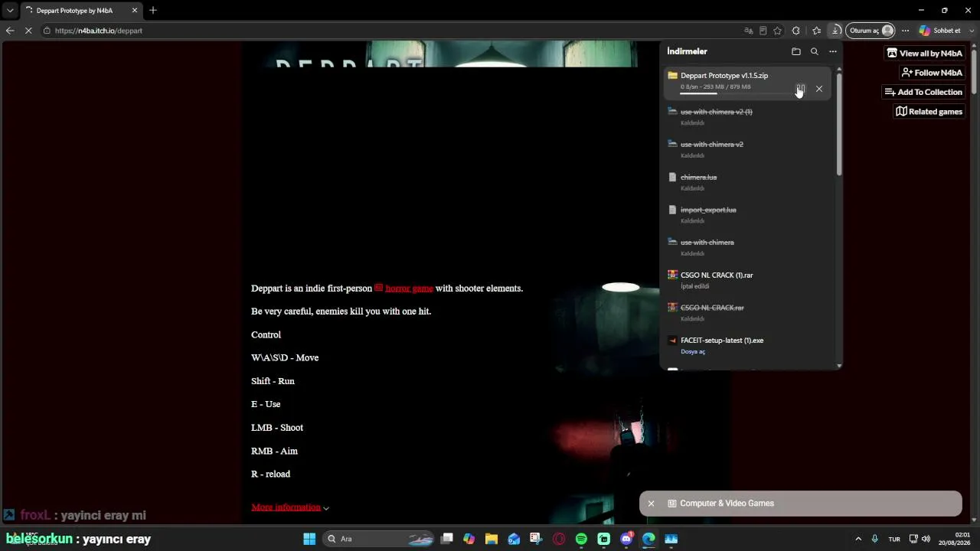The height and width of the screenshot is (551, 980).
Task: Open Outlook from the taskbar
Action: [x=514, y=539]
